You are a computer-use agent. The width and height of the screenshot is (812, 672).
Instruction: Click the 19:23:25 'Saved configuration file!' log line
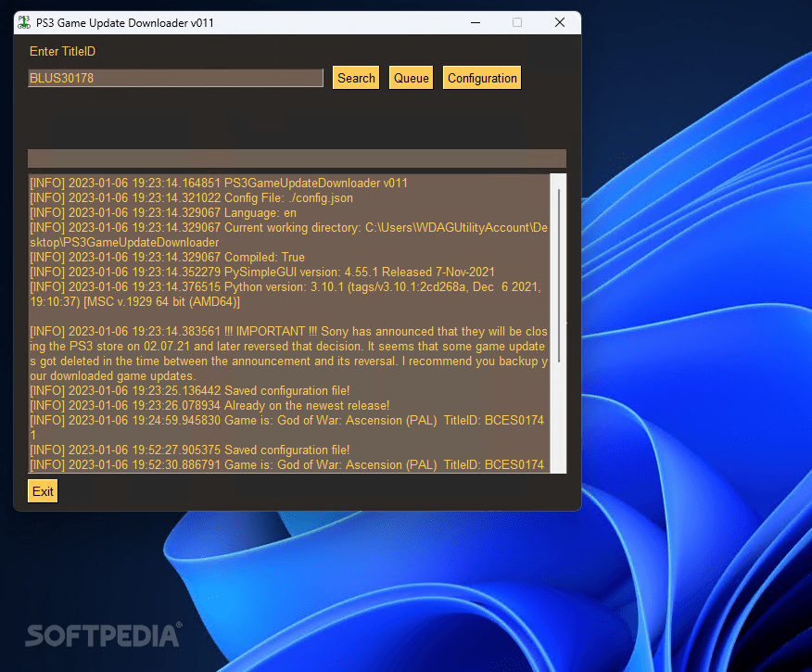189,391
